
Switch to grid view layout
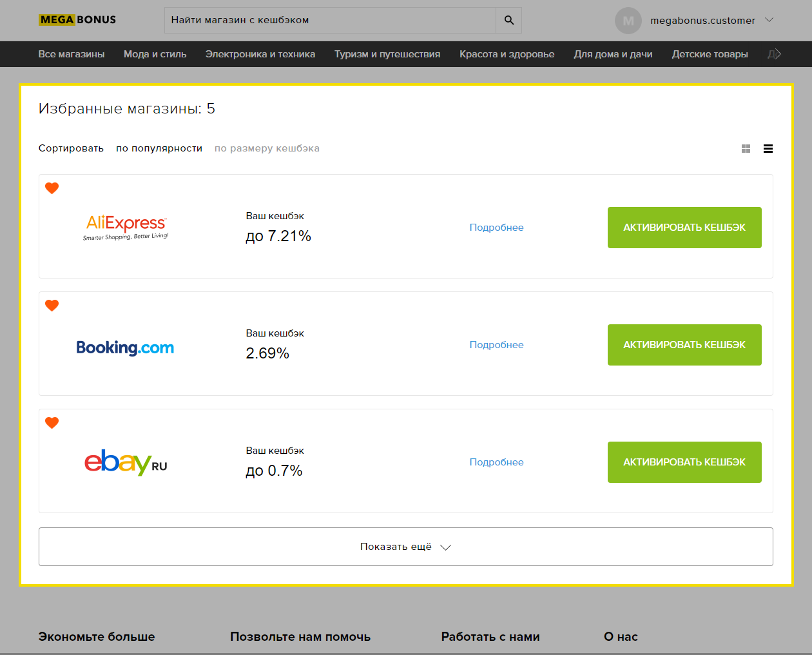[x=746, y=149]
